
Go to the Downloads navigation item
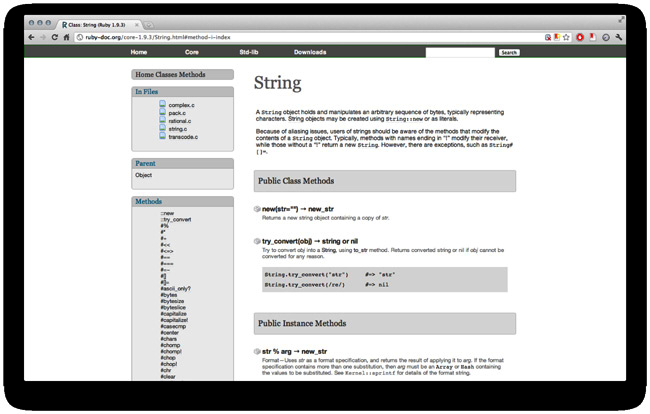coord(309,52)
